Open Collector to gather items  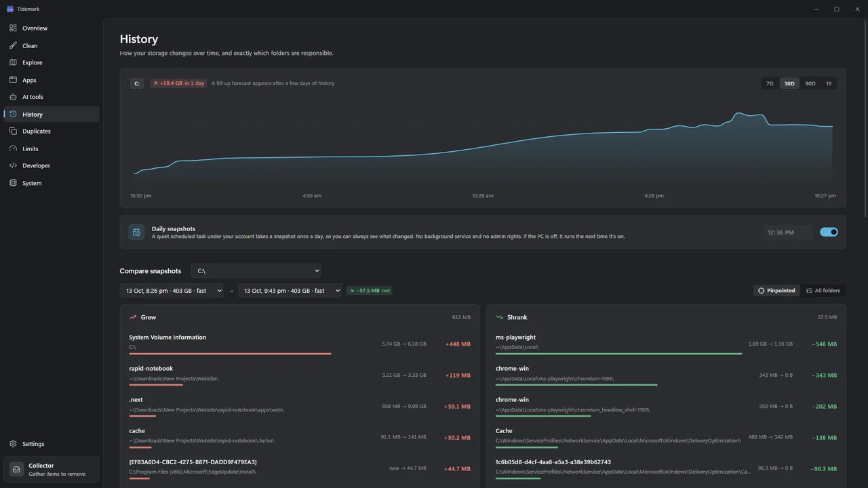coord(52,469)
